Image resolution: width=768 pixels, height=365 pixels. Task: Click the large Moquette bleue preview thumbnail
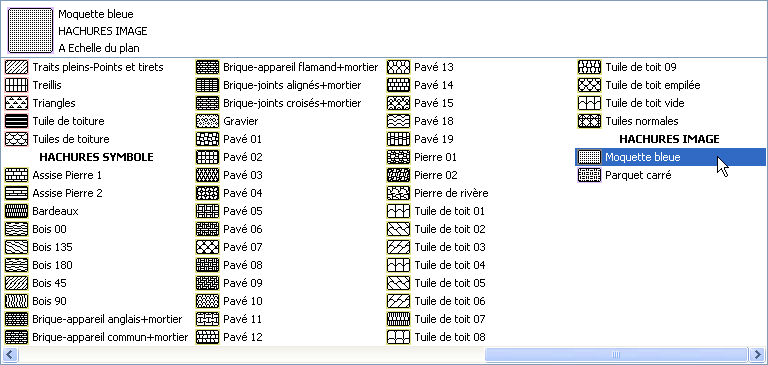(30, 30)
